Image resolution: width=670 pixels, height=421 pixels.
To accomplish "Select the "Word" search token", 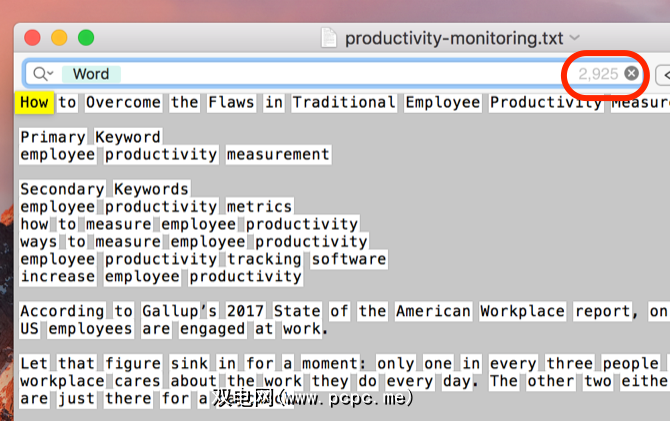I will coord(91,74).
